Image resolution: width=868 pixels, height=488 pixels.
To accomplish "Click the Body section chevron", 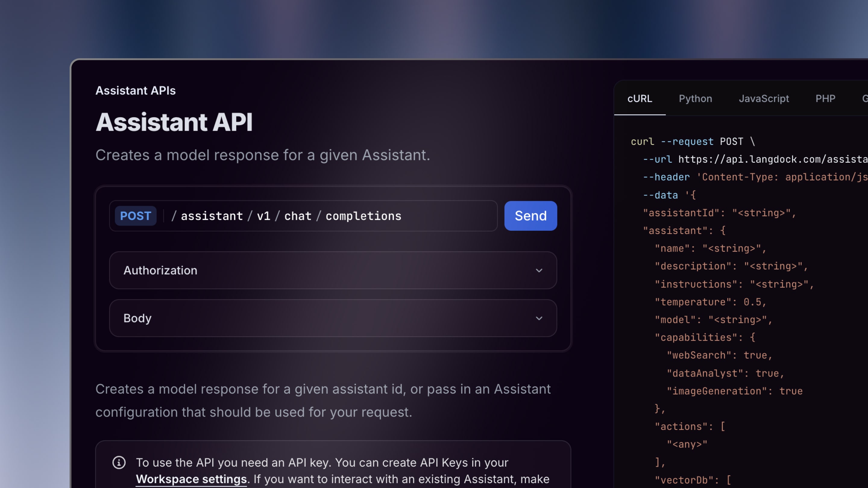I will tap(539, 318).
